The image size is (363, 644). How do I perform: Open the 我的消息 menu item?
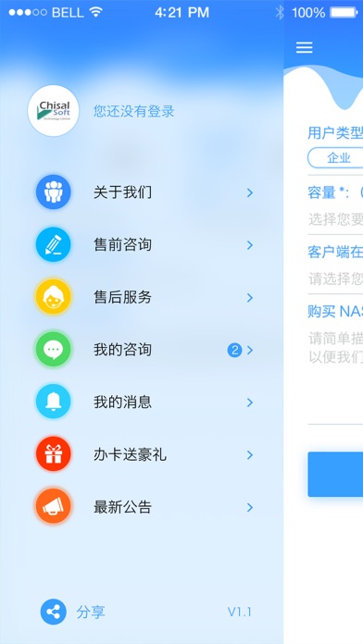[x=144, y=402]
